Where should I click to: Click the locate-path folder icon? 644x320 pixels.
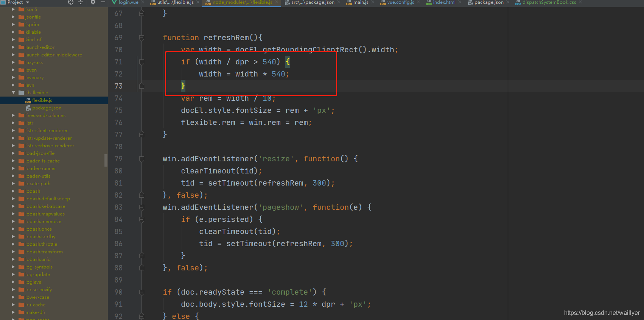[21, 184]
